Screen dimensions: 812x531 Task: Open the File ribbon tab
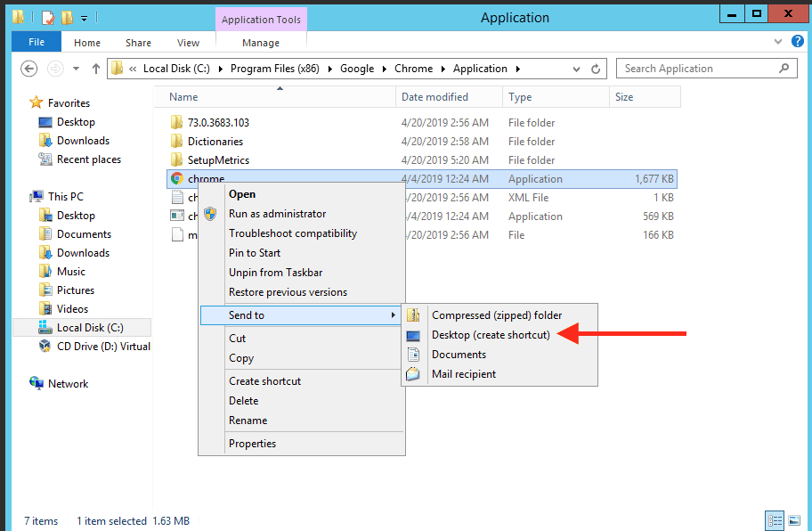click(x=37, y=42)
